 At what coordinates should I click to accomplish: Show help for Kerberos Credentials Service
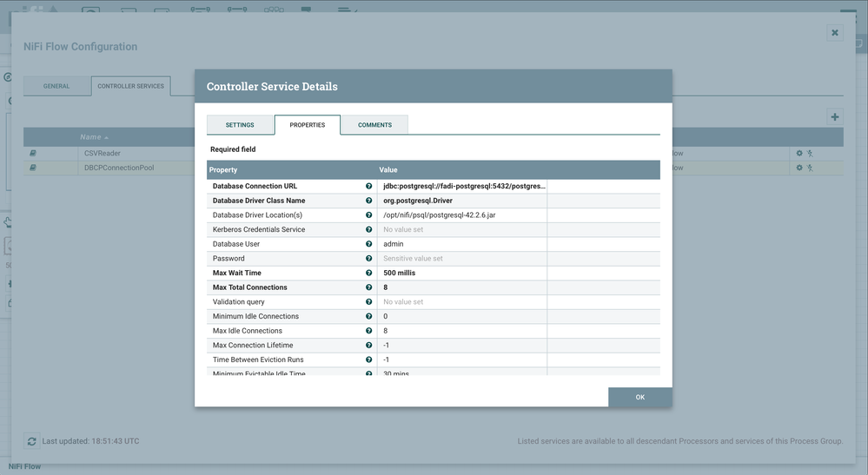pyautogui.click(x=368, y=229)
